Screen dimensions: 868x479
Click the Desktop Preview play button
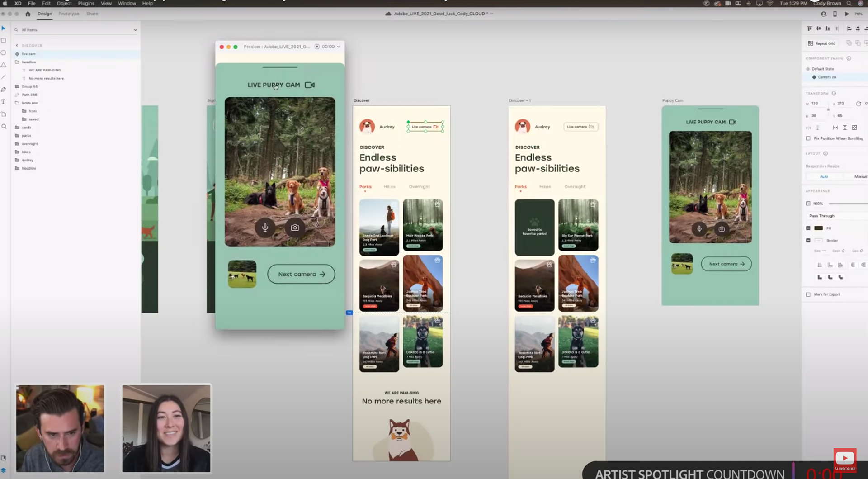847,14
